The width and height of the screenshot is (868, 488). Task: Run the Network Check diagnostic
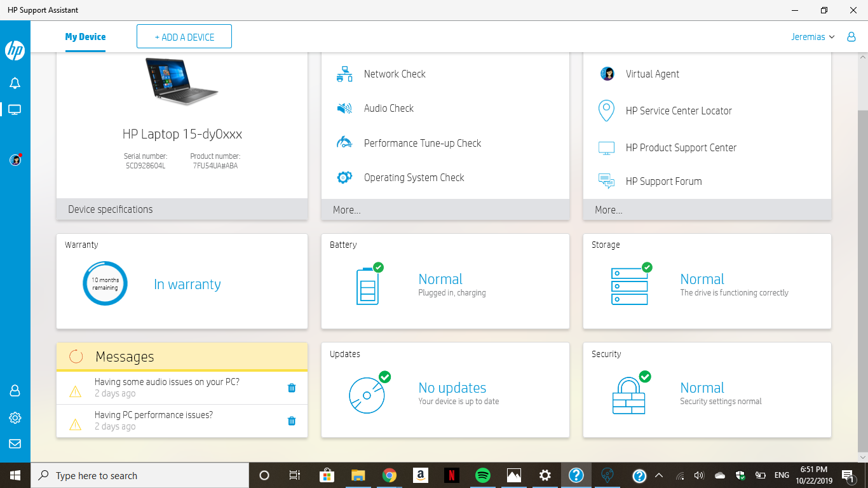(x=394, y=74)
